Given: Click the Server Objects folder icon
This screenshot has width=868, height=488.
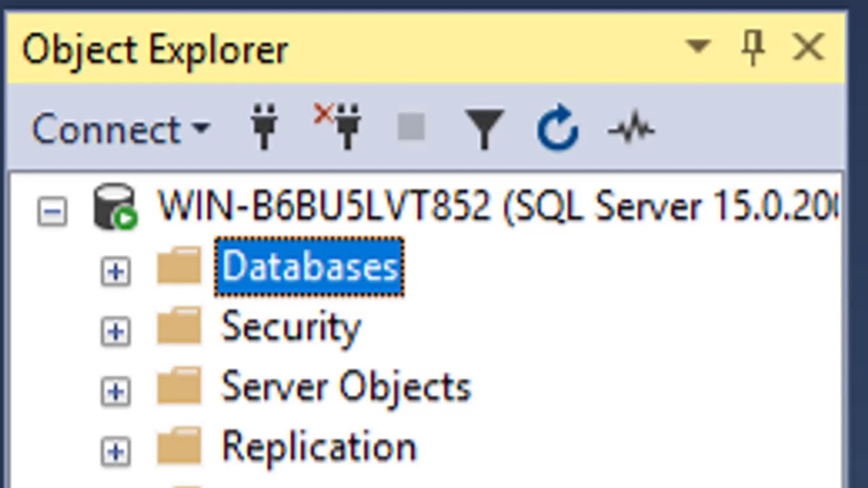Looking at the screenshot, I should 179,385.
